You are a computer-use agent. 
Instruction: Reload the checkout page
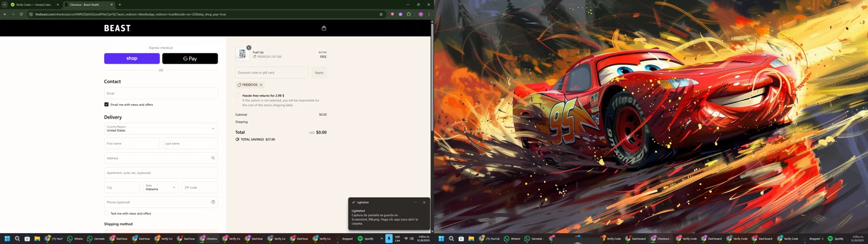pos(21,14)
